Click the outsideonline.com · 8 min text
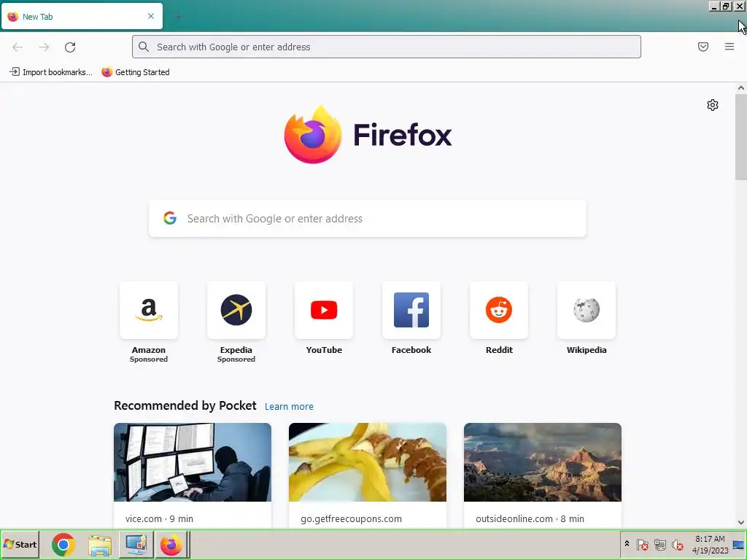 pos(530,518)
